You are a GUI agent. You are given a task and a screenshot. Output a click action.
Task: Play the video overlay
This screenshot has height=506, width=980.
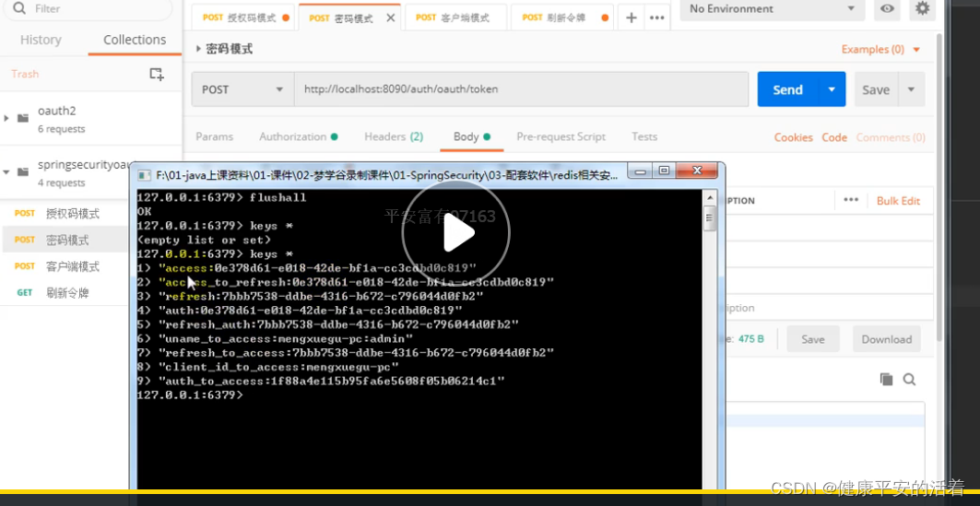click(x=455, y=232)
